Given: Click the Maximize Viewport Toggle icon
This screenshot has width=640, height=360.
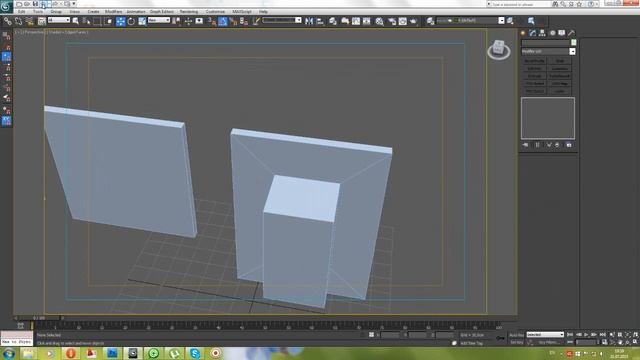Looking at the screenshot, I should (636, 342).
